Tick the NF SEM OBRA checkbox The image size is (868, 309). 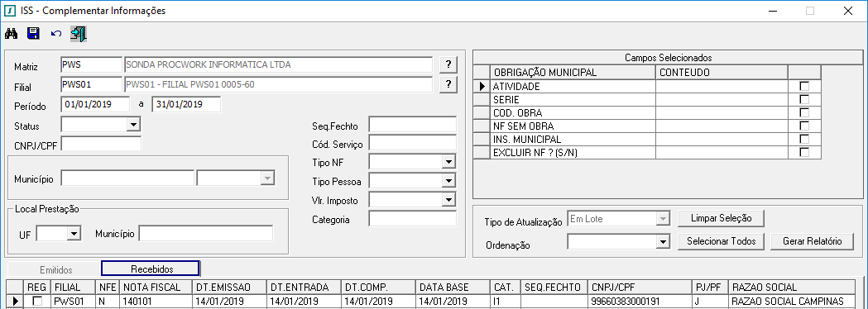tap(804, 126)
